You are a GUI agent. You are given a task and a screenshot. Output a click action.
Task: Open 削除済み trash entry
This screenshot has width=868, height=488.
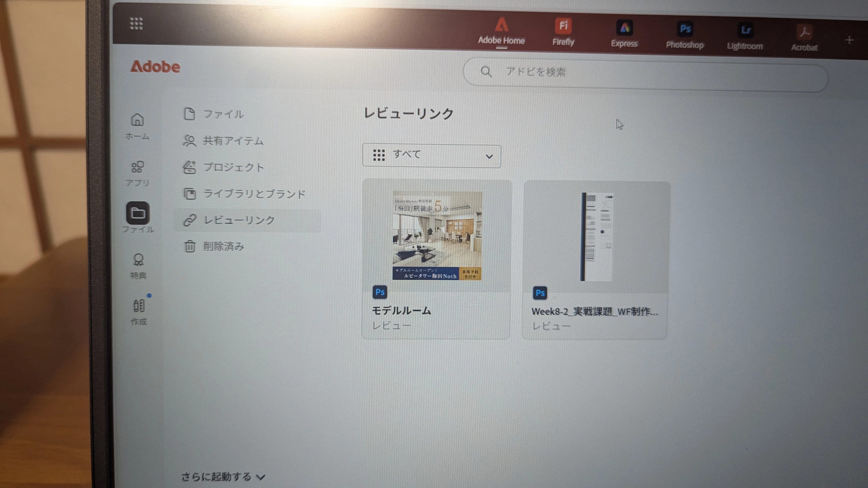(223, 246)
